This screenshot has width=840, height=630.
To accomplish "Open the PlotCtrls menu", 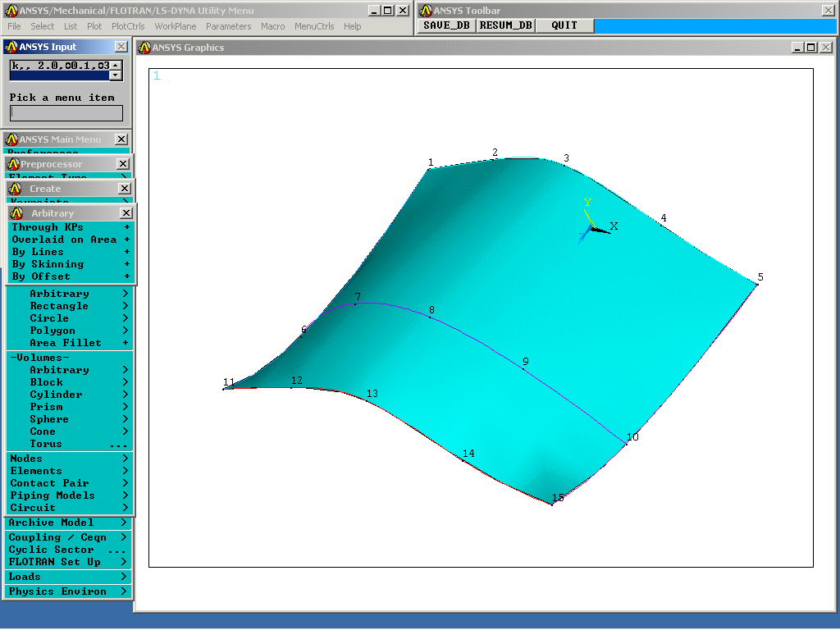I will [128, 26].
